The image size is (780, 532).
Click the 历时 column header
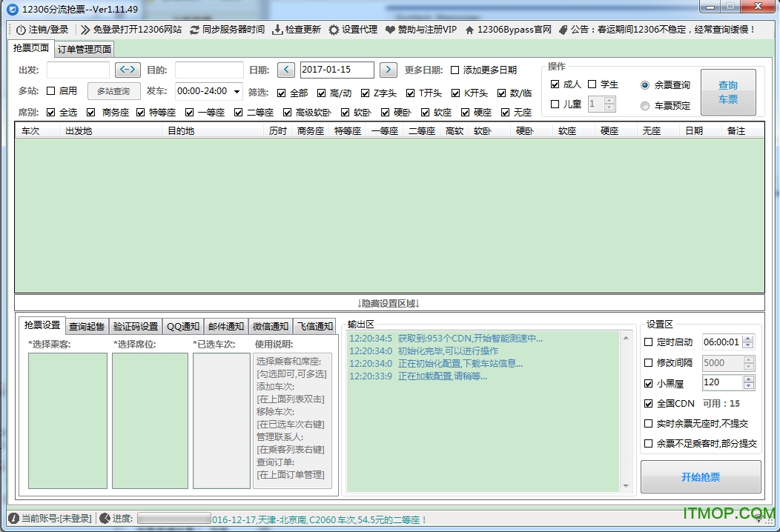pos(277,130)
